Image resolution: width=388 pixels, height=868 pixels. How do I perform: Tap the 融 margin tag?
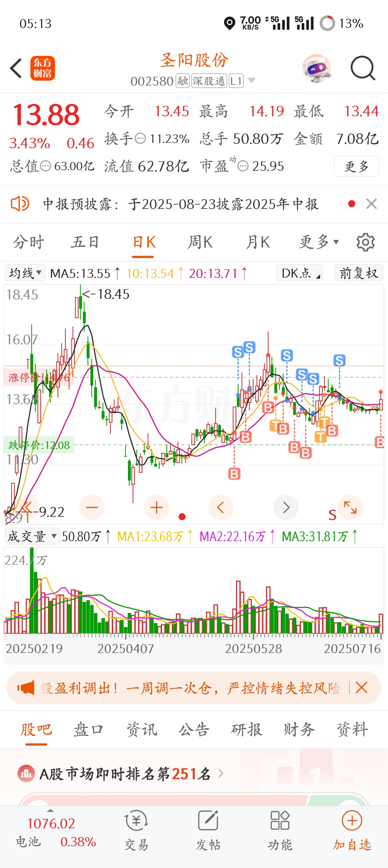[x=182, y=81]
